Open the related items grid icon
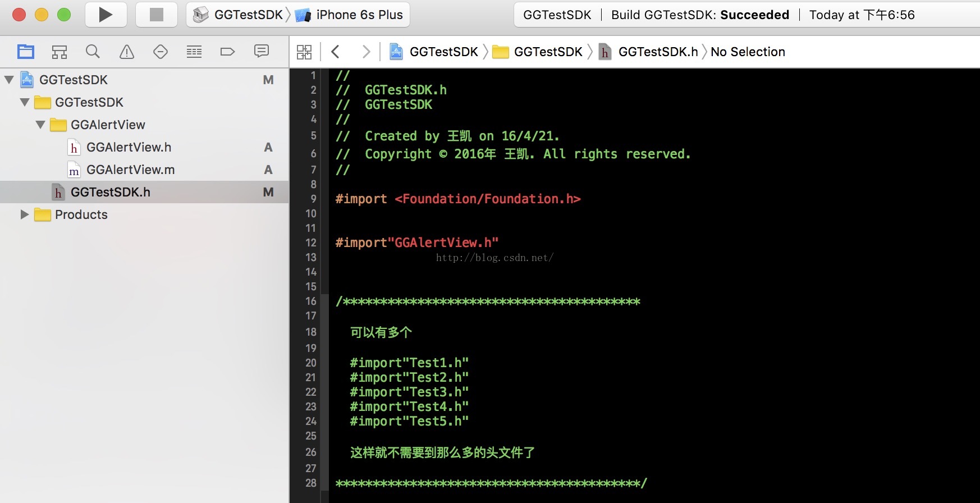The height and width of the screenshot is (503, 980). (304, 52)
